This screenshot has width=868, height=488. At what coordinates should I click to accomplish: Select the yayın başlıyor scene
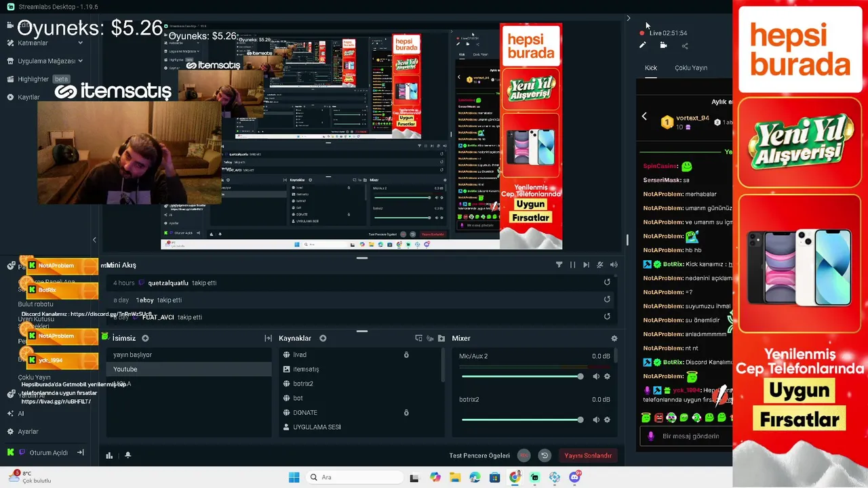tap(189, 354)
